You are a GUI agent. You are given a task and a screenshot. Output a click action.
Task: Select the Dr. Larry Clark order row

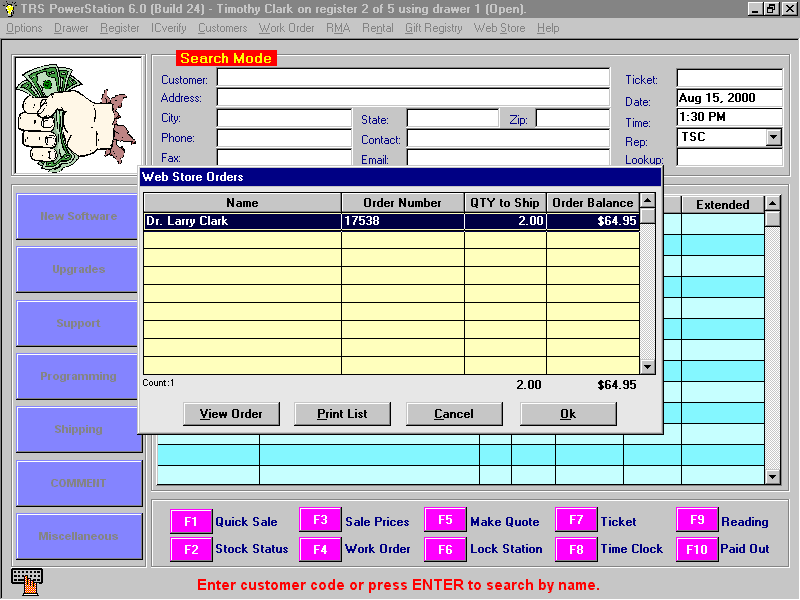pos(391,221)
